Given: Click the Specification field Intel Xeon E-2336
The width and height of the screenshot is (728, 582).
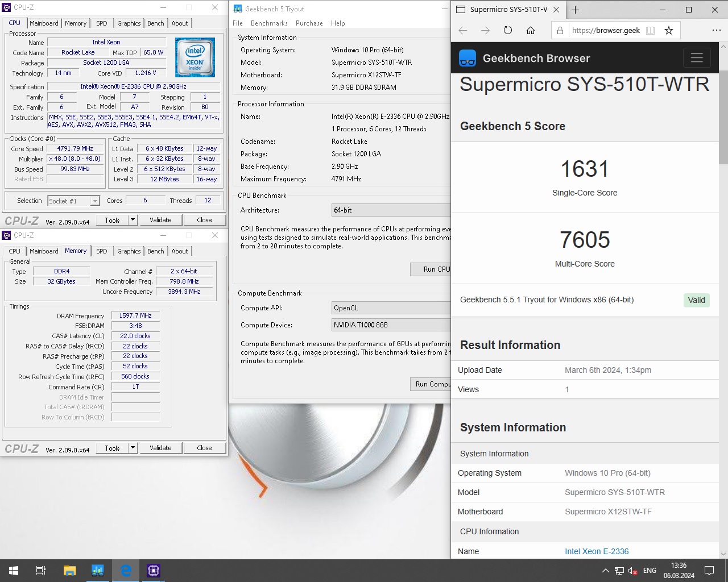Looking at the screenshot, I should pos(134,86).
